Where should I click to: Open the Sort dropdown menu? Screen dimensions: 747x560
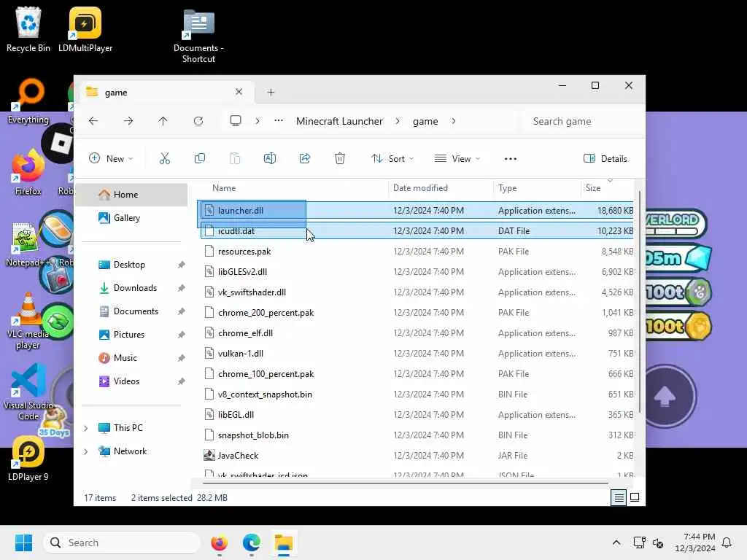(392, 158)
